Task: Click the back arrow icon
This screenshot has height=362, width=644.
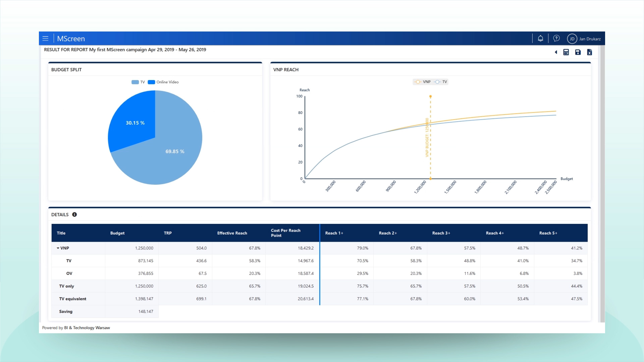Action: pos(556,52)
